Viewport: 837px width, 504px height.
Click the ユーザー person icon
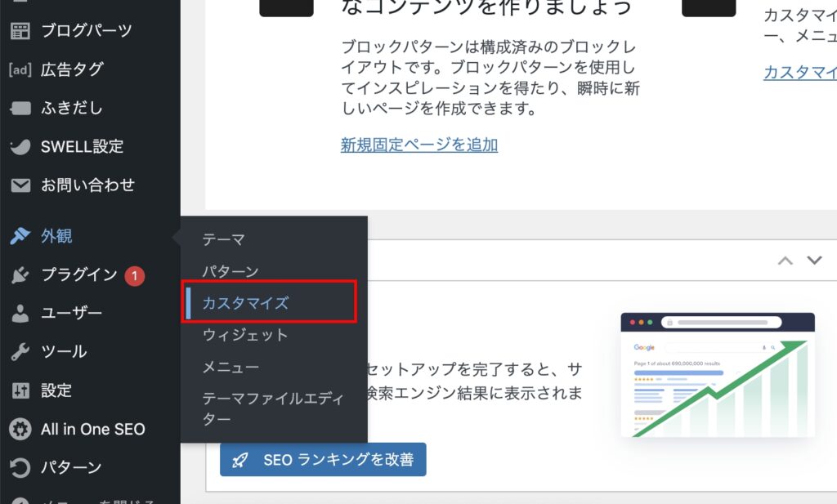[20, 313]
